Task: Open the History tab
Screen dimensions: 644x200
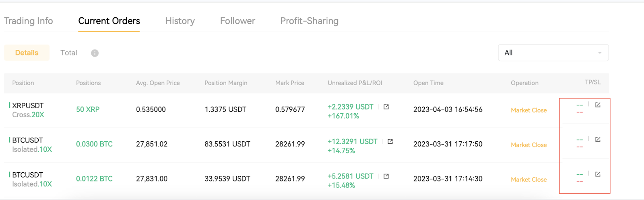Action: 180,21
